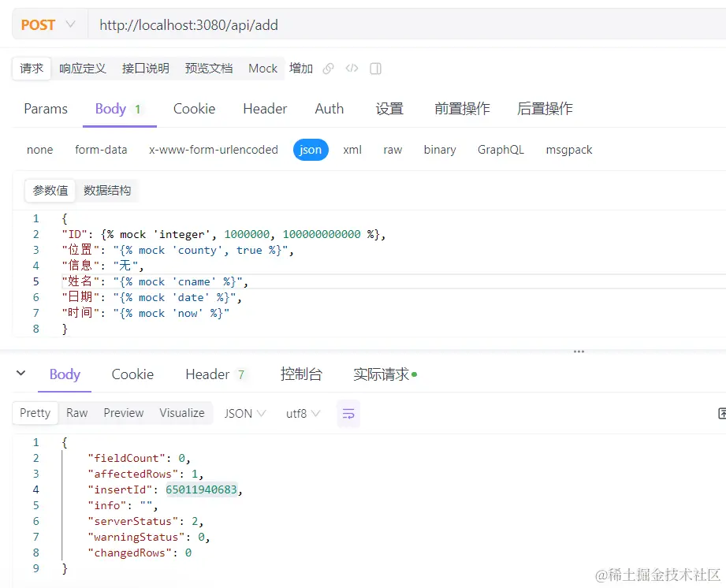Click the generate code icon
The width and height of the screenshot is (726, 588).
click(352, 69)
